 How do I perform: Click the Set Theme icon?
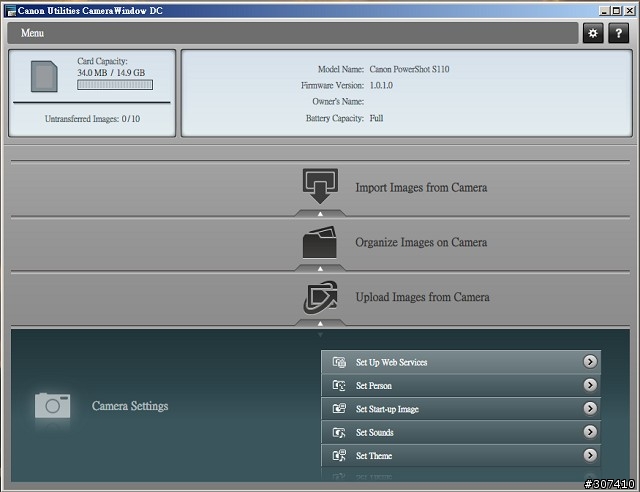(339, 456)
